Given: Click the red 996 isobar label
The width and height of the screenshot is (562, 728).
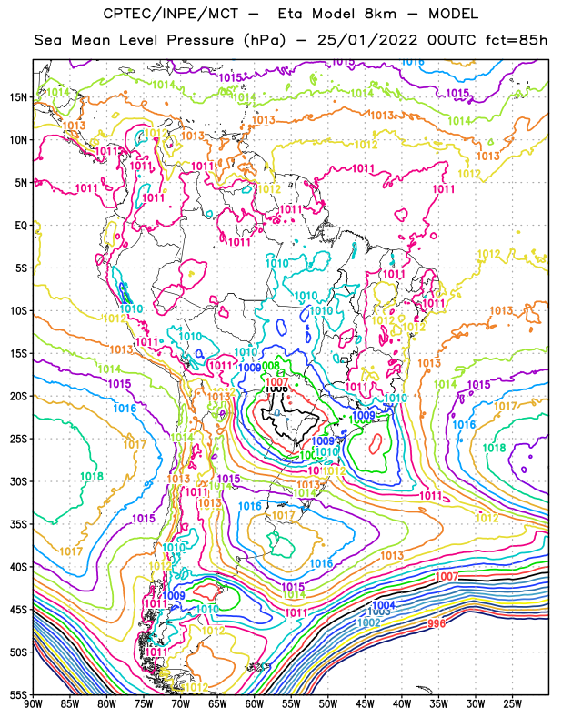Looking at the screenshot, I should (437, 623).
